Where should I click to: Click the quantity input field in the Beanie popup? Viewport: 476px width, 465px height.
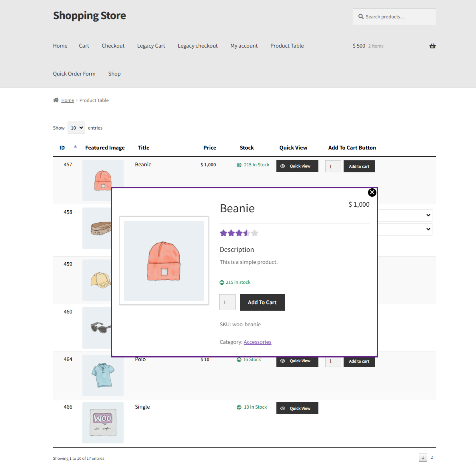coord(227,302)
